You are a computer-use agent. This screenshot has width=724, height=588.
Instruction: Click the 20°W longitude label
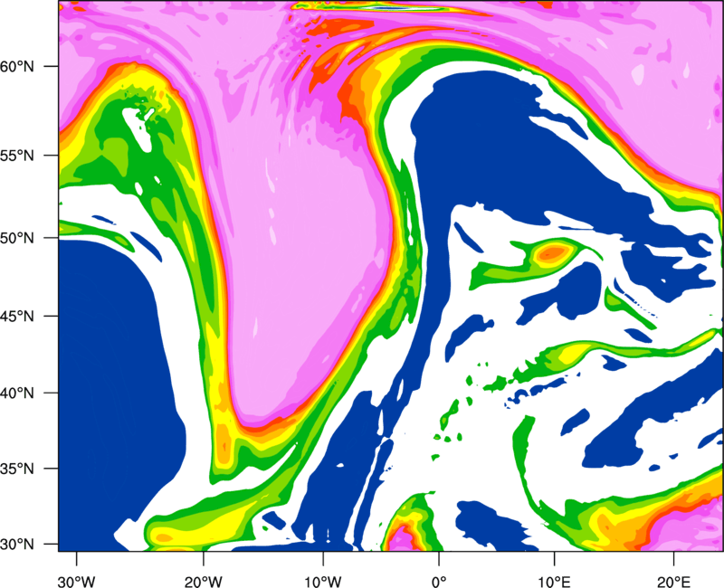point(204,582)
